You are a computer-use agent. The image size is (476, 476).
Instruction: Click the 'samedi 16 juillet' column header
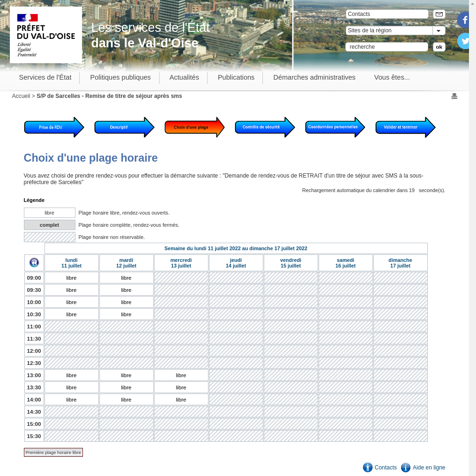pos(345,263)
